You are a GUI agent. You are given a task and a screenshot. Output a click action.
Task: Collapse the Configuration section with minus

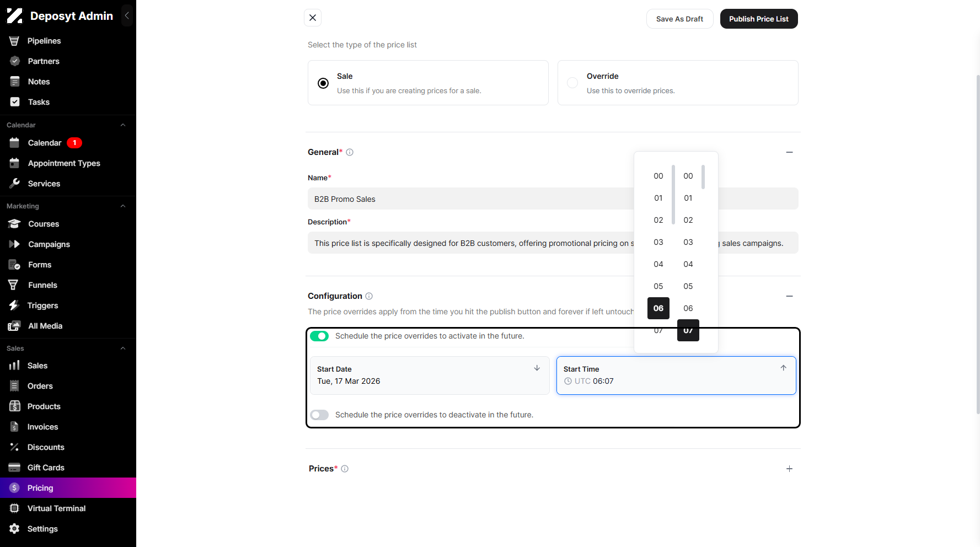coord(789,296)
